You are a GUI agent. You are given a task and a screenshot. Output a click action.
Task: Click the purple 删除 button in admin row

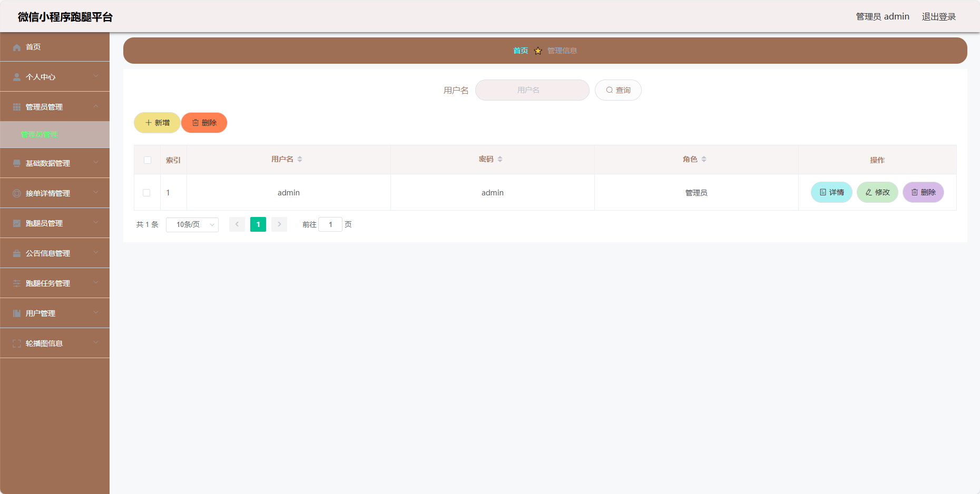coord(924,192)
